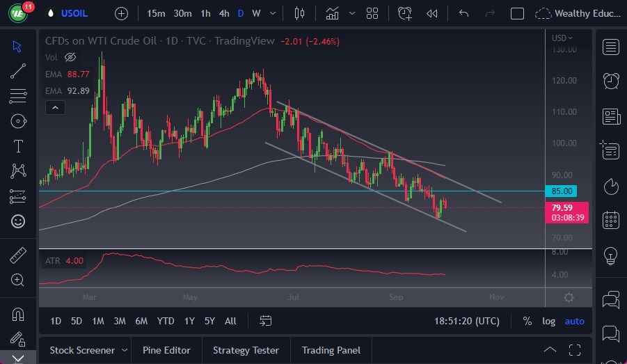The image size is (627, 364).
Task: Toggle log scale on the chart
Action: click(549, 321)
